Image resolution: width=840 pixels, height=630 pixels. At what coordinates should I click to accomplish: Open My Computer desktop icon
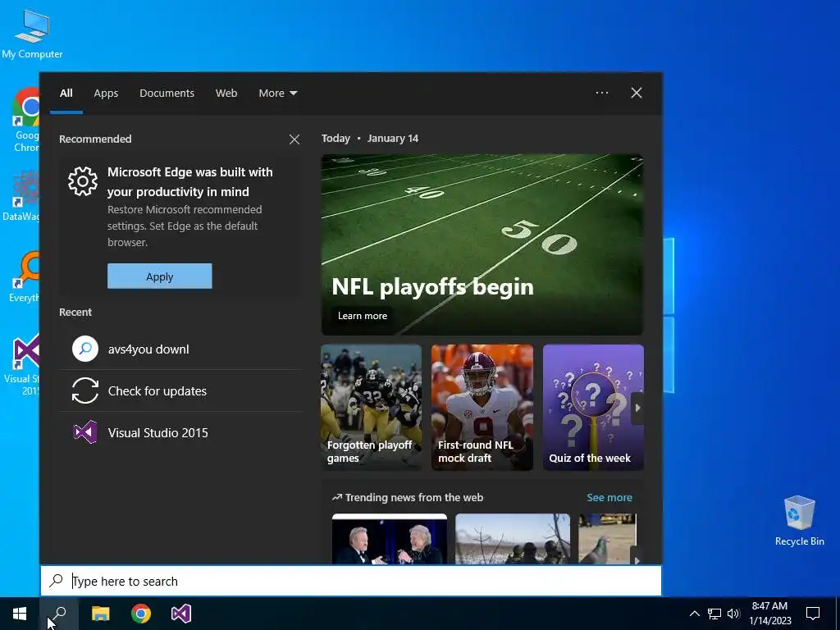click(x=32, y=34)
